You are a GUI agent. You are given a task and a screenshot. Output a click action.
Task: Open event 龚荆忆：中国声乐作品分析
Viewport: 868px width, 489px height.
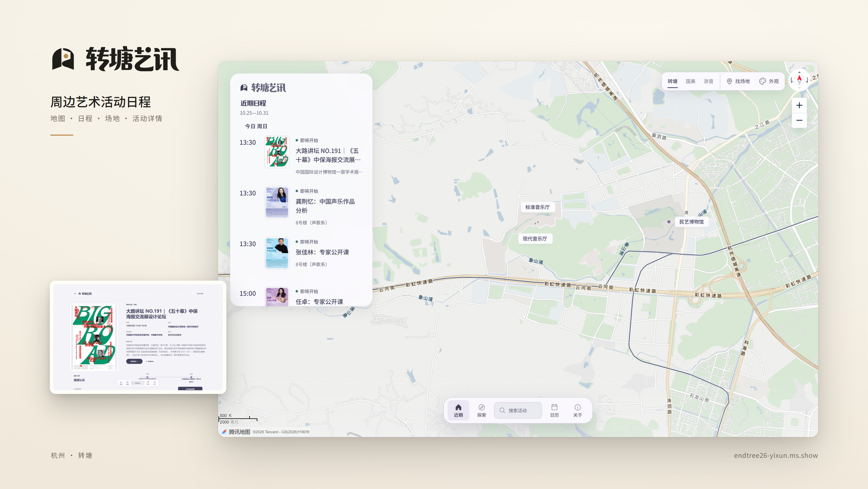pos(325,206)
